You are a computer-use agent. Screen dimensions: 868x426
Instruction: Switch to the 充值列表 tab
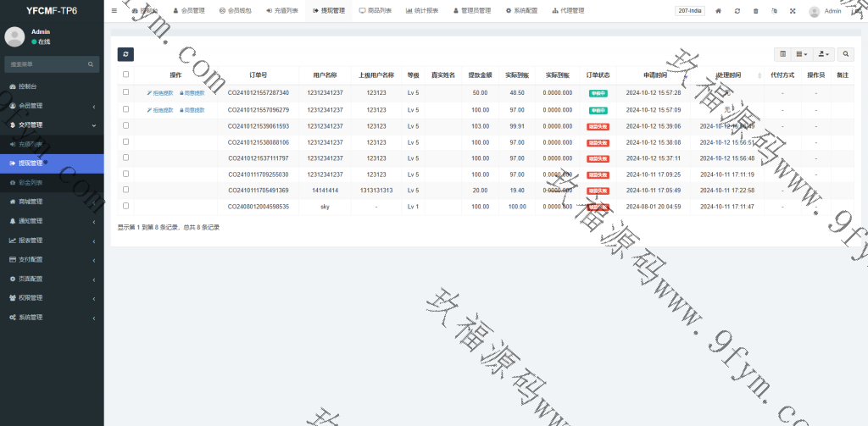click(x=282, y=11)
